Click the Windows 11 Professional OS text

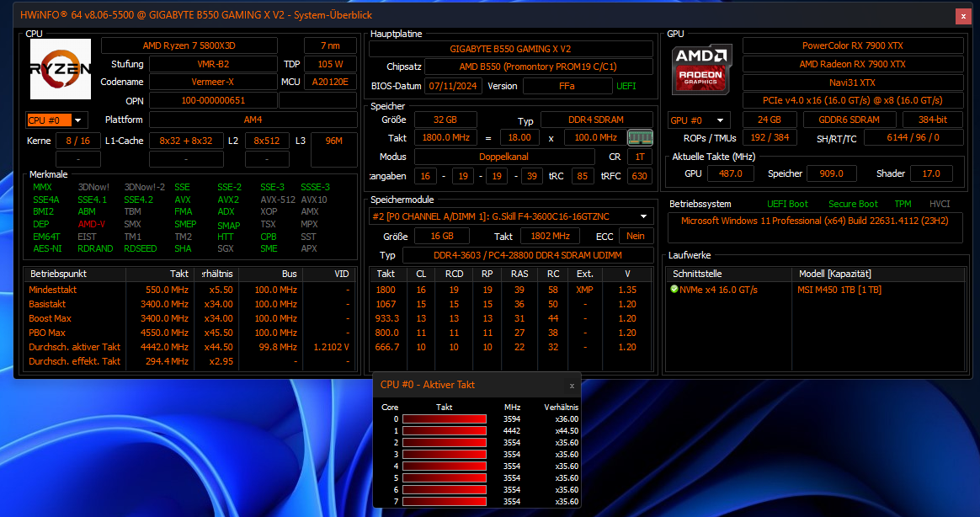[814, 221]
